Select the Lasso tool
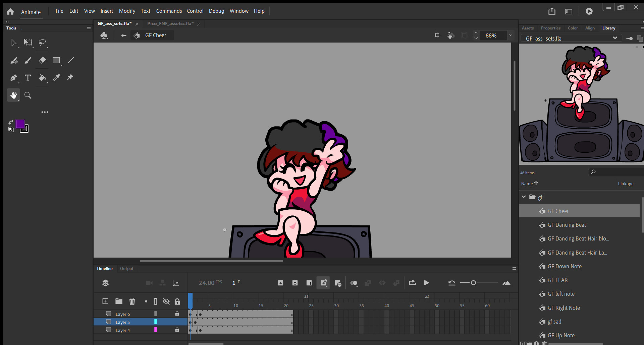Viewport: 644px width, 345px height. (42, 43)
